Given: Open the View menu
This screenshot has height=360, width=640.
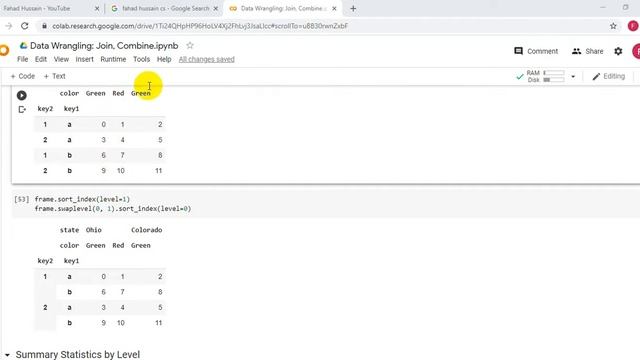Looking at the screenshot, I should pyautogui.click(x=61, y=59).
